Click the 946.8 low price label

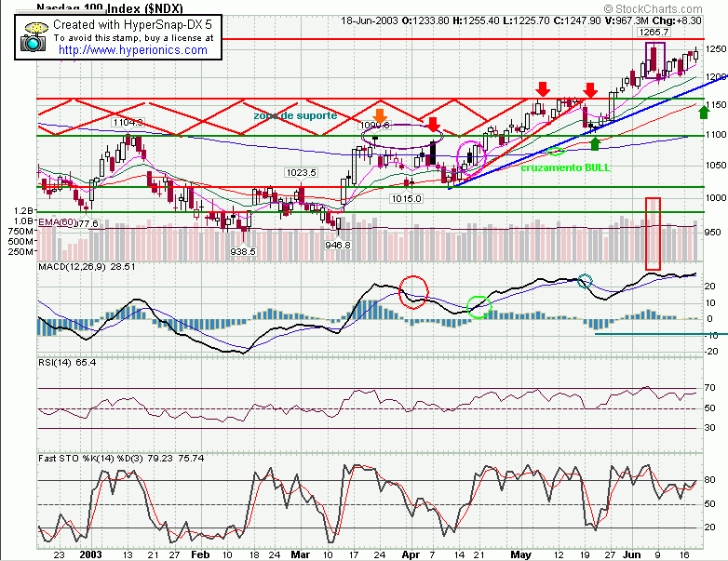[338, 245]
